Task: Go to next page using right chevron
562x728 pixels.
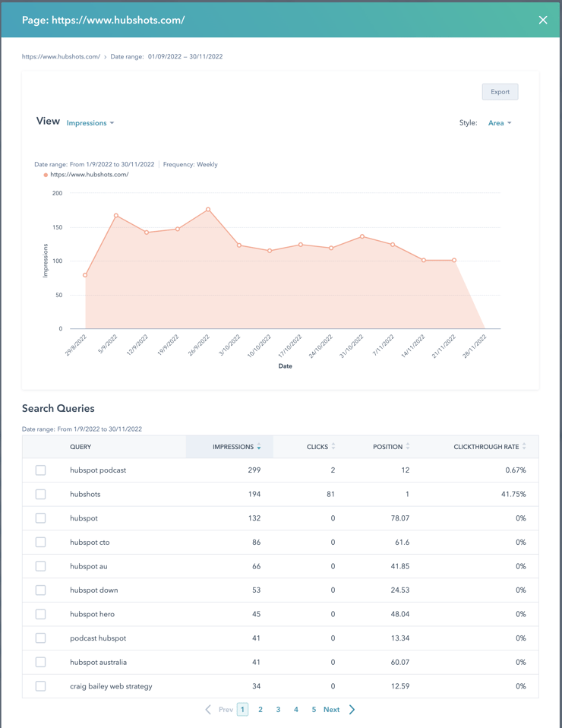Action: point(352,710)
